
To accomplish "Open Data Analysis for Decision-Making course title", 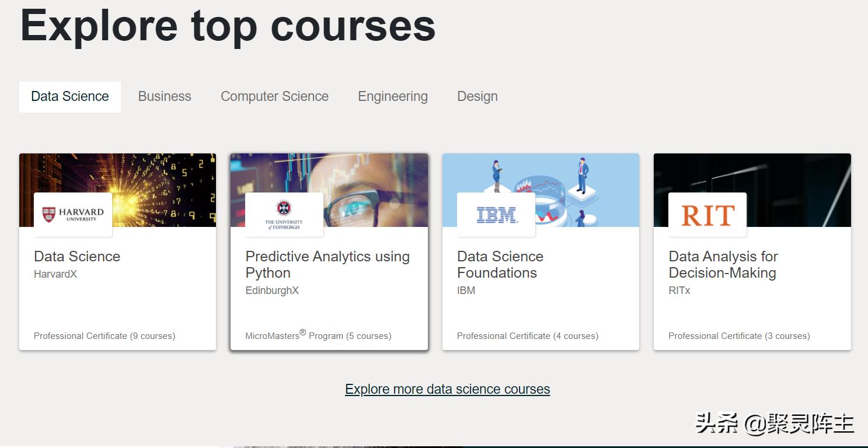I will click(723, 264).
